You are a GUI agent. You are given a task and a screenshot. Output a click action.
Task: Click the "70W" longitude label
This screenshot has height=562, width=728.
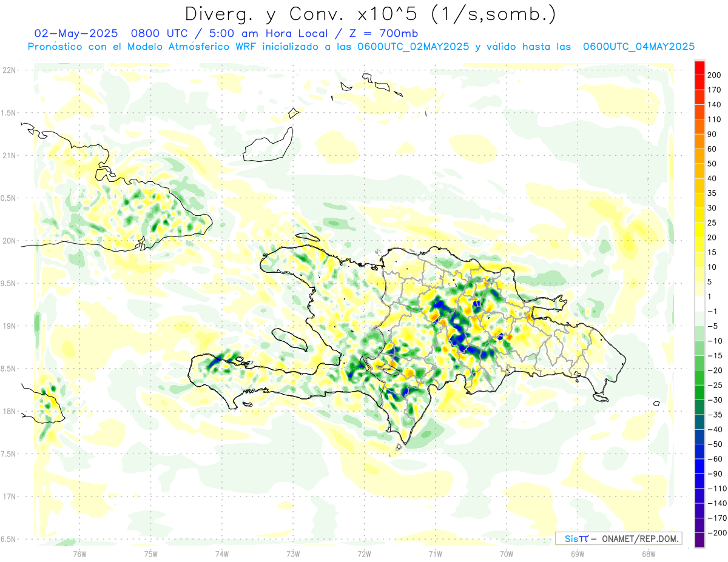pyautogui.click(x=507, y=554)
